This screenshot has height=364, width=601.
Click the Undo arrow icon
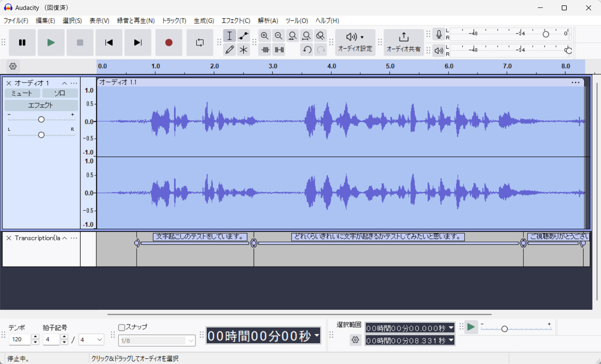tap(307, 50)
